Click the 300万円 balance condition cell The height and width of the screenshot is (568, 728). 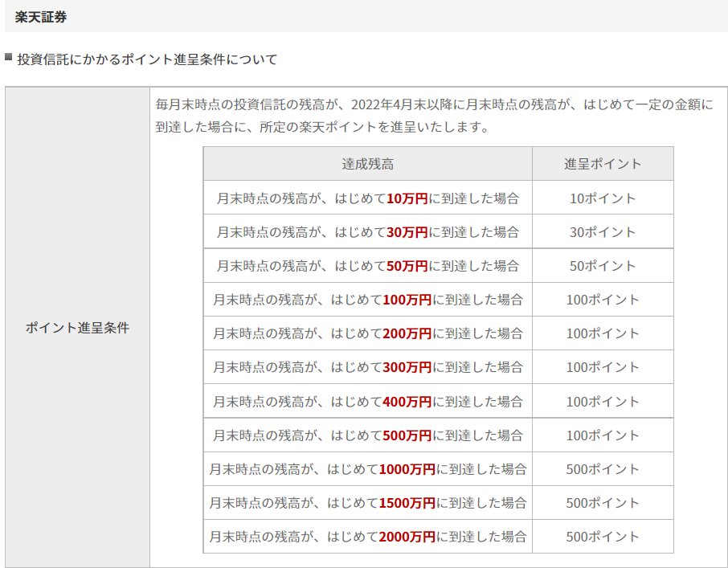[x=368, y=367]
